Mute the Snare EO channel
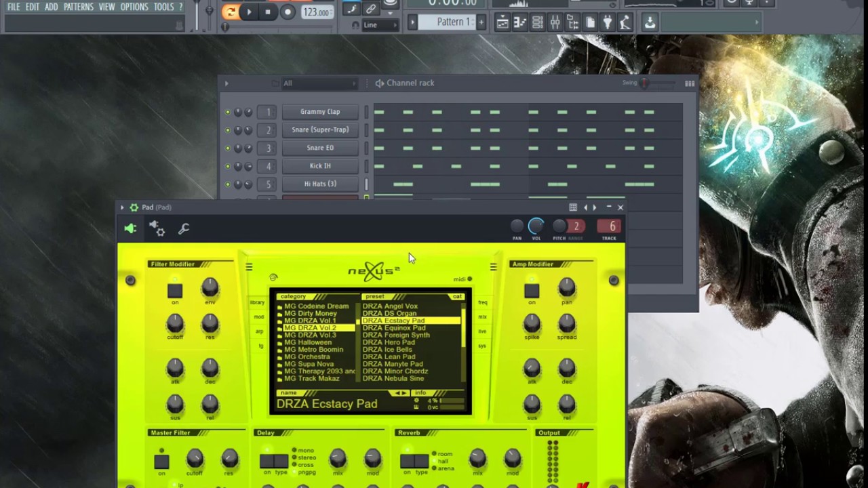This screenshot has width=868, height=488. (x=227, y=148)
